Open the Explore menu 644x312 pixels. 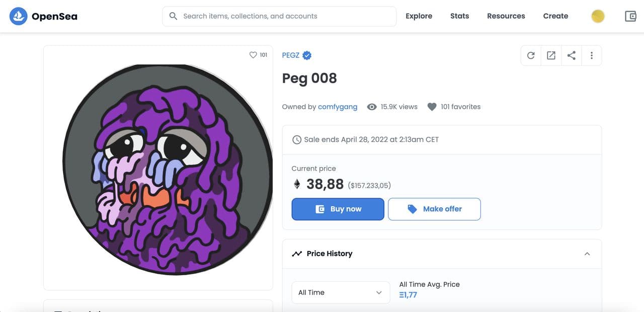coord(419,16)
